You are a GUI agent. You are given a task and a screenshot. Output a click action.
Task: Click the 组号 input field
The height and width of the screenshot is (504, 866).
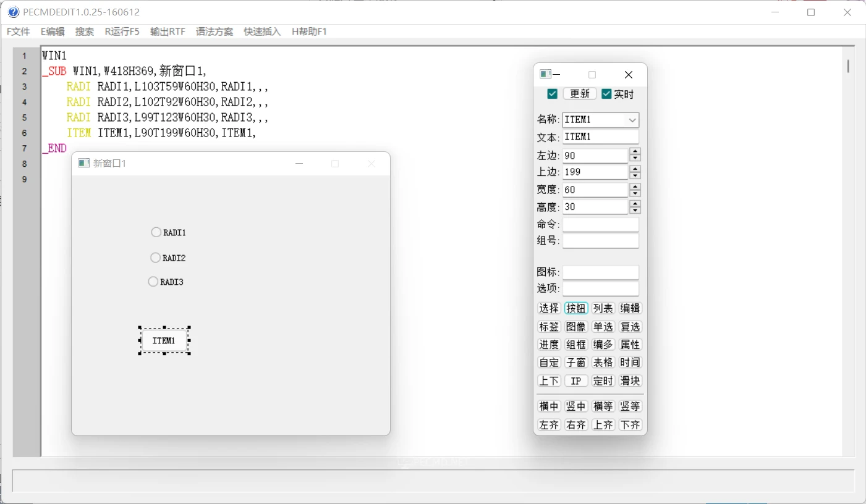pyautogui.click(x=601, y=241)
